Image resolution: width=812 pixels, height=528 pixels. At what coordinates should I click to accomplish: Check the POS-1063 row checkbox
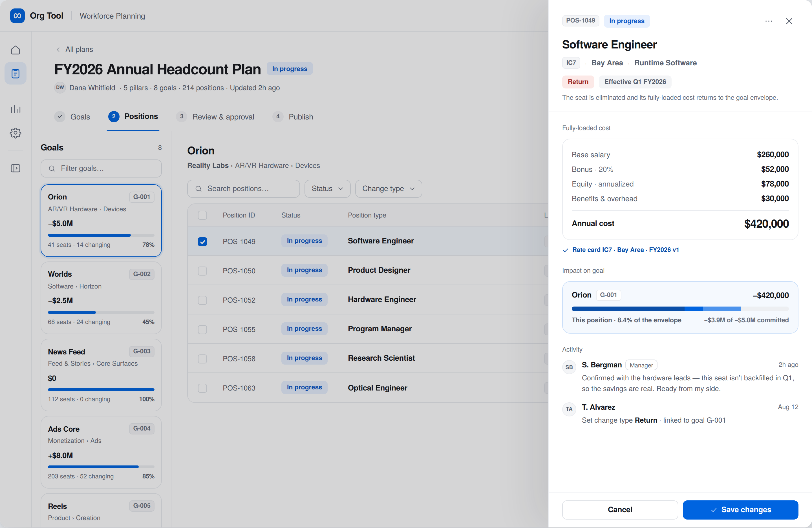point(202,388)
